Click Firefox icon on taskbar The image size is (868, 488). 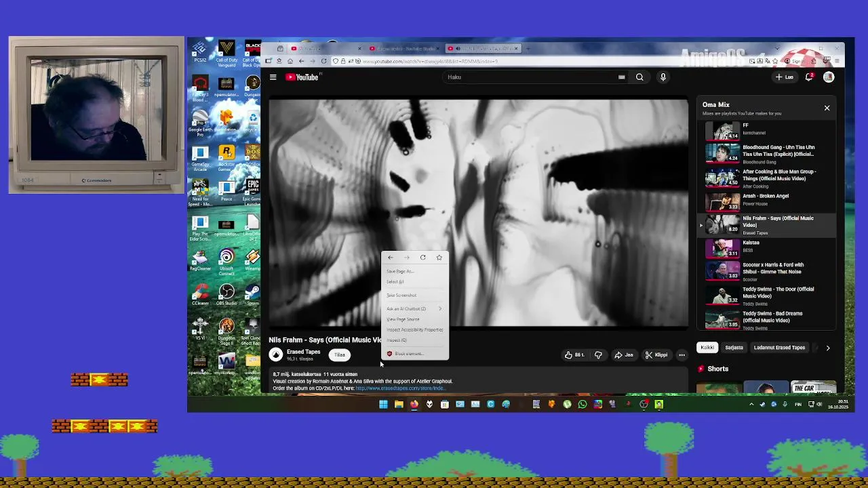[414, 405]
